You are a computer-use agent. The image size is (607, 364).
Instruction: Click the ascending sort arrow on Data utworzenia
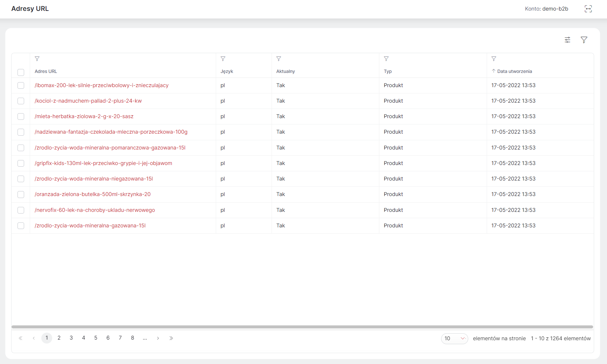point(494,71)
